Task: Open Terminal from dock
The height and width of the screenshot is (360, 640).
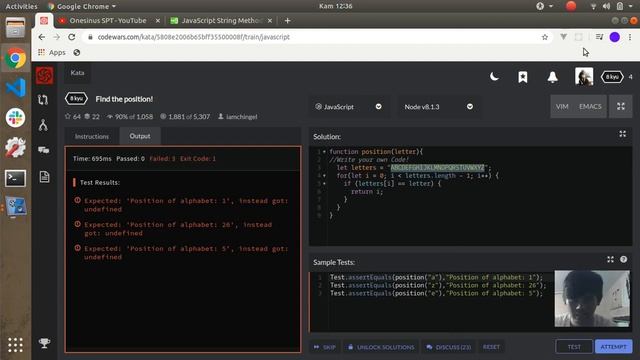Action: click(x=16, y=178)
